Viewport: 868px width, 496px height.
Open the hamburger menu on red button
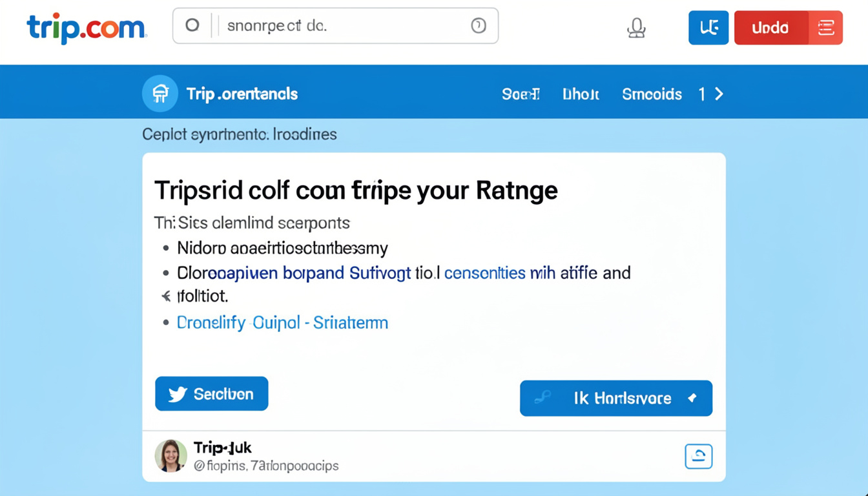tap(825, 28)
